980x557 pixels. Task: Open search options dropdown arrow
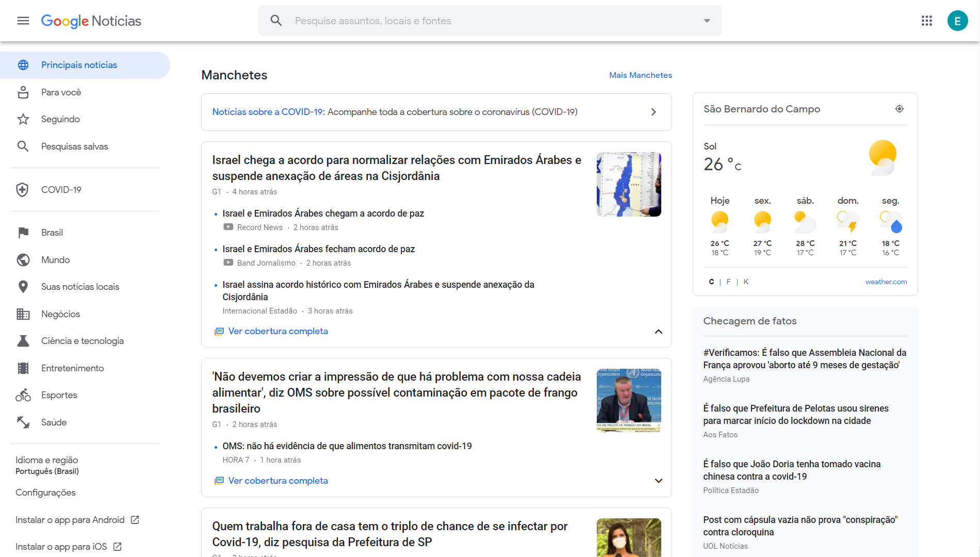click(x=707, y=21)
